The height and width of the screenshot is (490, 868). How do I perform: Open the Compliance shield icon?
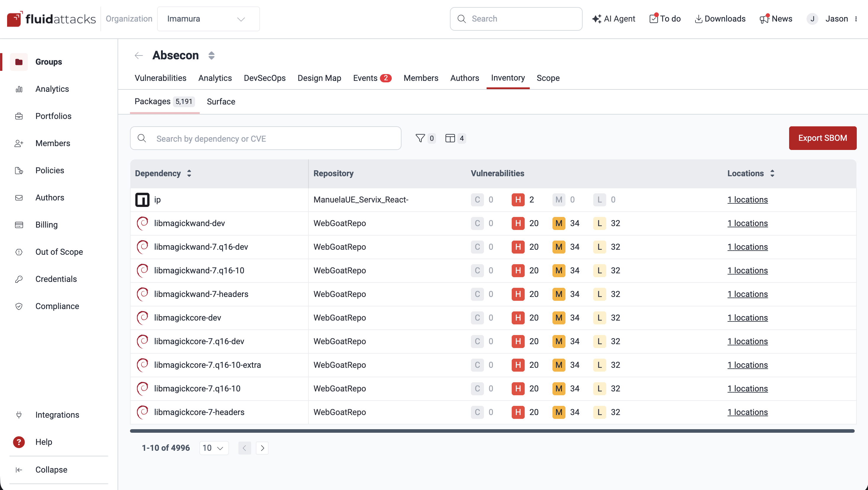(x=19, y=306)
